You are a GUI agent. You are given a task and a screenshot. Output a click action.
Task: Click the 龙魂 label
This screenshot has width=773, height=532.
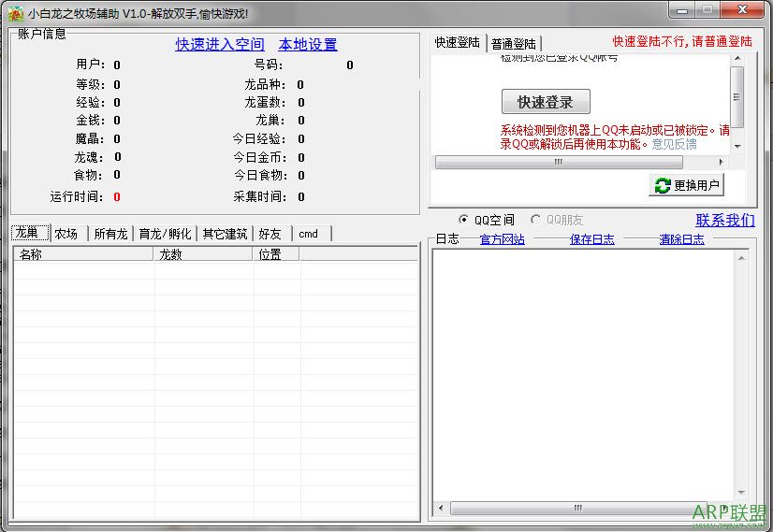pyautogui.click(x=89, y=157)
